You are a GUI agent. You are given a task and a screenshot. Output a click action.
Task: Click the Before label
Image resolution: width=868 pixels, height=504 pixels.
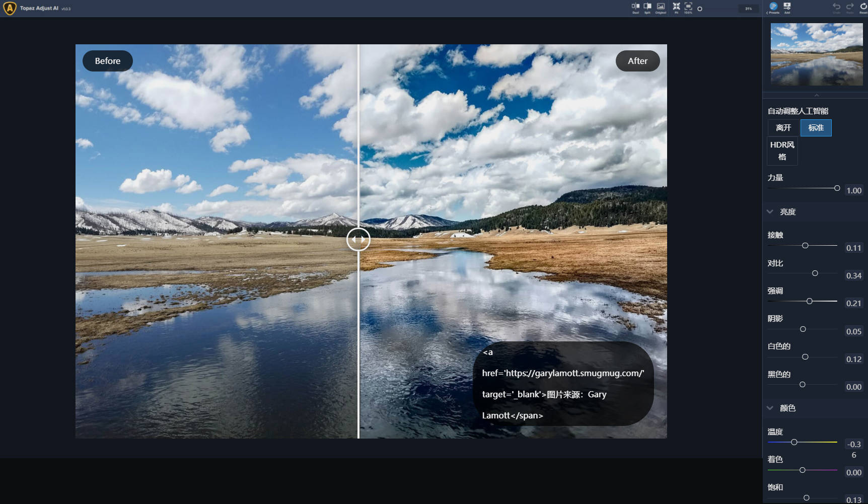108,61
